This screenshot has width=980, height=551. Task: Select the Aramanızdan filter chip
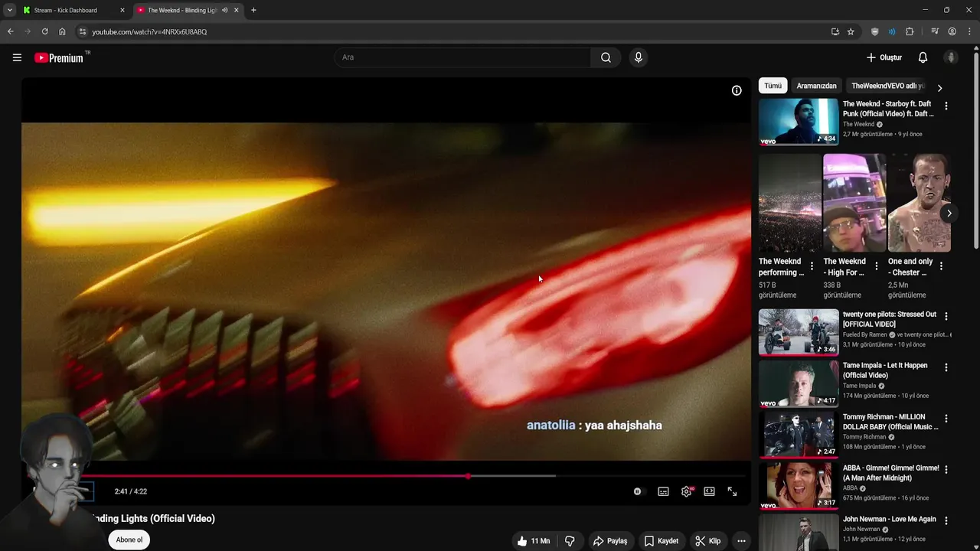(x=816, y=86)
